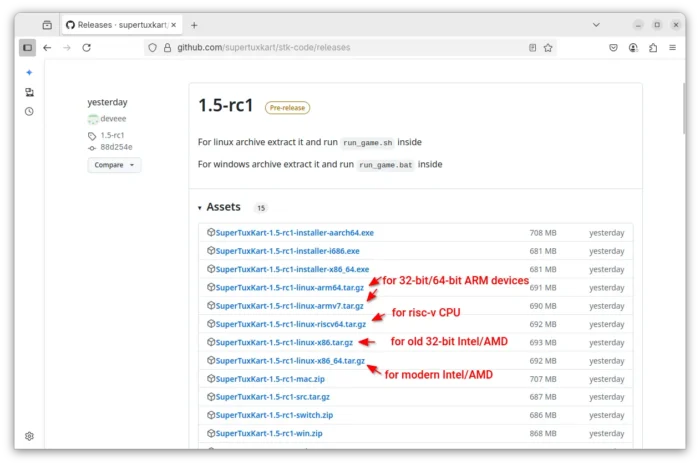Open the 1.5-rc1 release title
The width and height of the screenshot is (700, 465).
tap(225, 105)
